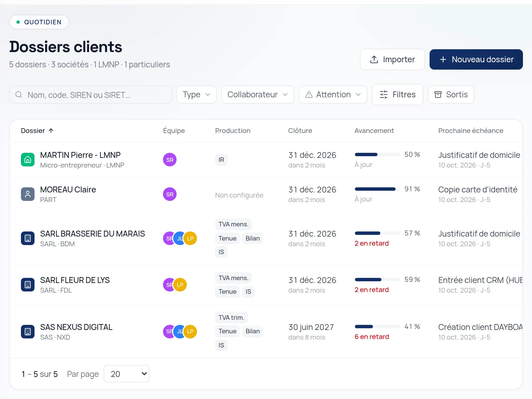Open the SARL FLEUR DE LYS dossier name
This screenshot has width=532, height=399.
[x=75, y=280]
